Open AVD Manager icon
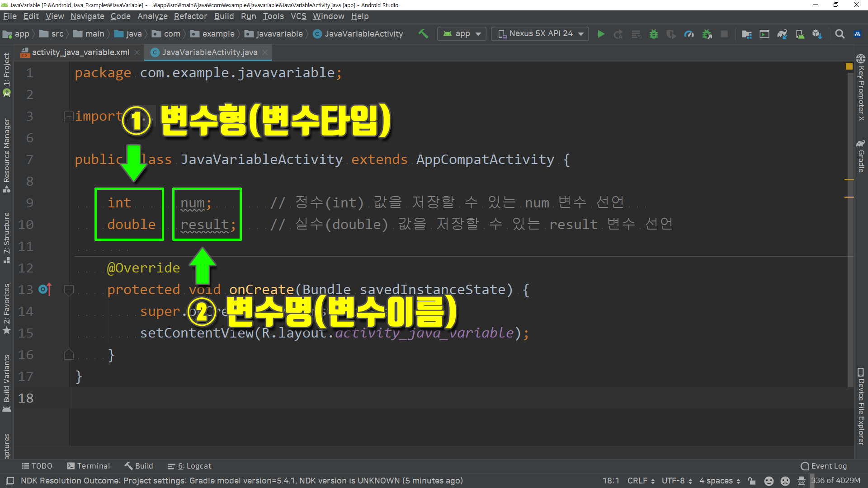 tap(800, 34)
